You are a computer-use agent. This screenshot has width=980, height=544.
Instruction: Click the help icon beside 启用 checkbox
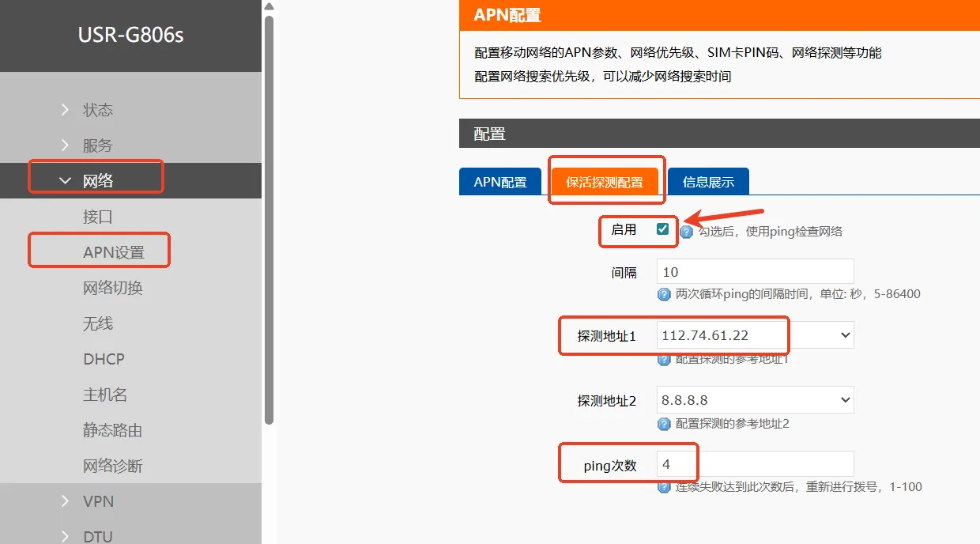(x=687, y=232)
